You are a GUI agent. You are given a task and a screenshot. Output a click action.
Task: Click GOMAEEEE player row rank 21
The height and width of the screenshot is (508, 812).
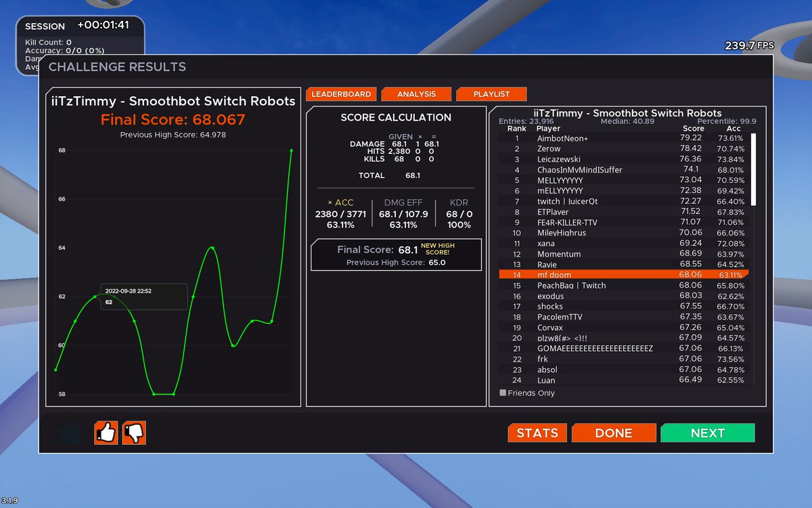point(625,349)
